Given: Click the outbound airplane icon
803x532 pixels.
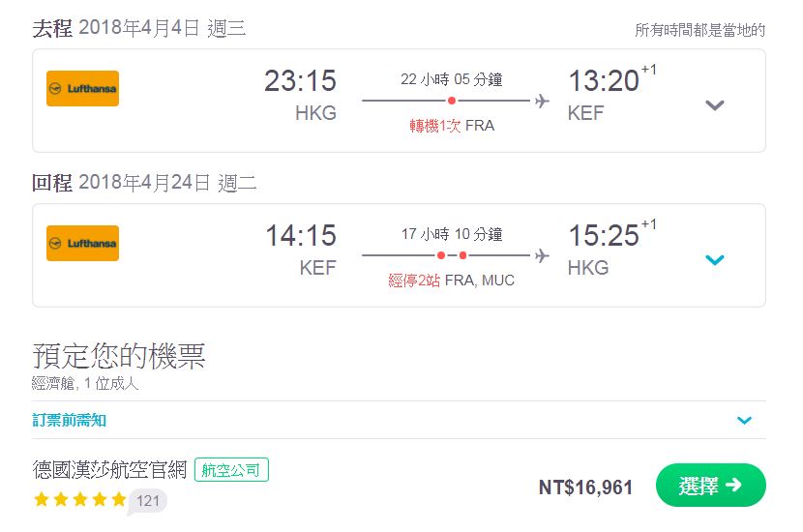Looking at the screenshot, I should [x=542, y=101].
